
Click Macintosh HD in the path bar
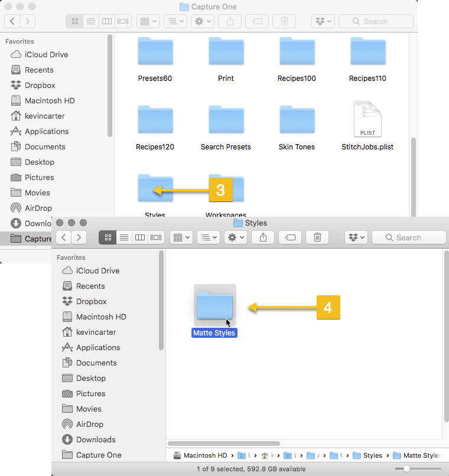point(200,455)
